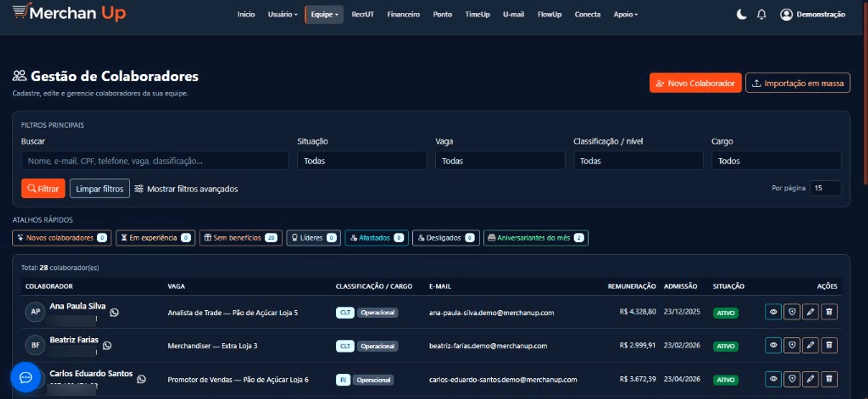Open TimeUp menu item
Image resolution: width=868 pixels, height=399 pixels.
pyautogui.click(x=477, y=14)
